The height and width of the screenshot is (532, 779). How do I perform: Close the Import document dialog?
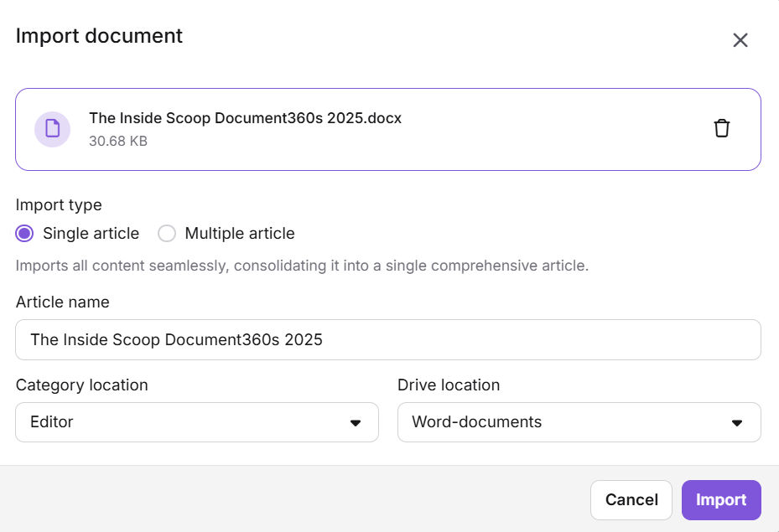click(x=740, y=39)
